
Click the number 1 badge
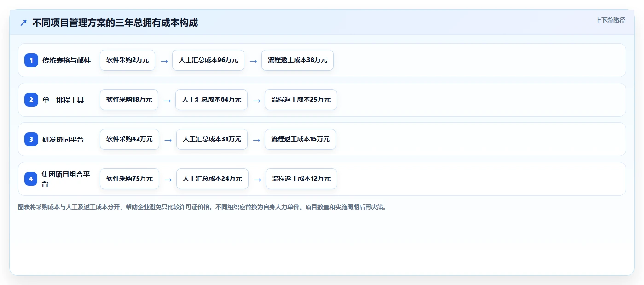[x=31, y=60]
